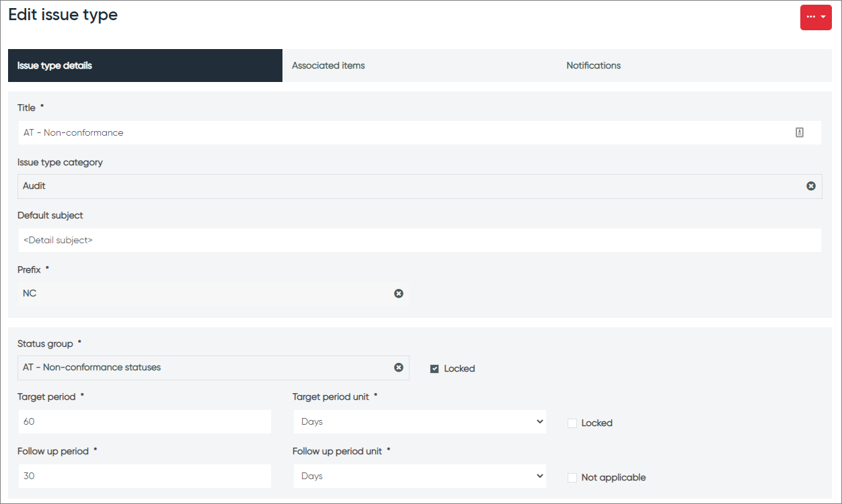Click the Title input field
842x504 pixels.
(x=420, y=133)
